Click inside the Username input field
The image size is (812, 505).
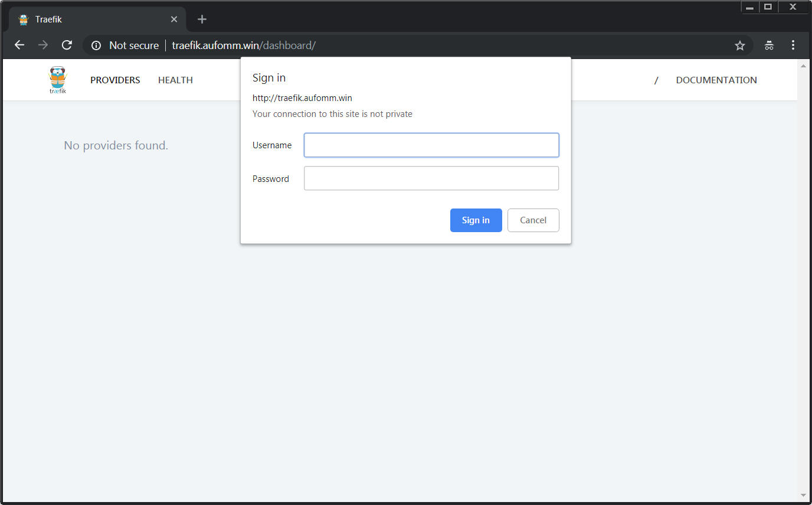pos(431,145)
